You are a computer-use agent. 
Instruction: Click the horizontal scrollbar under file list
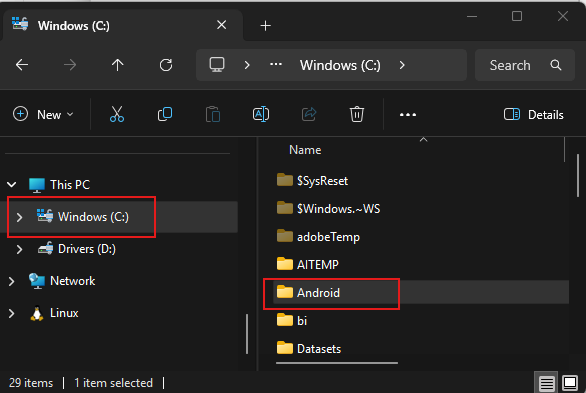tap(337, 363)
